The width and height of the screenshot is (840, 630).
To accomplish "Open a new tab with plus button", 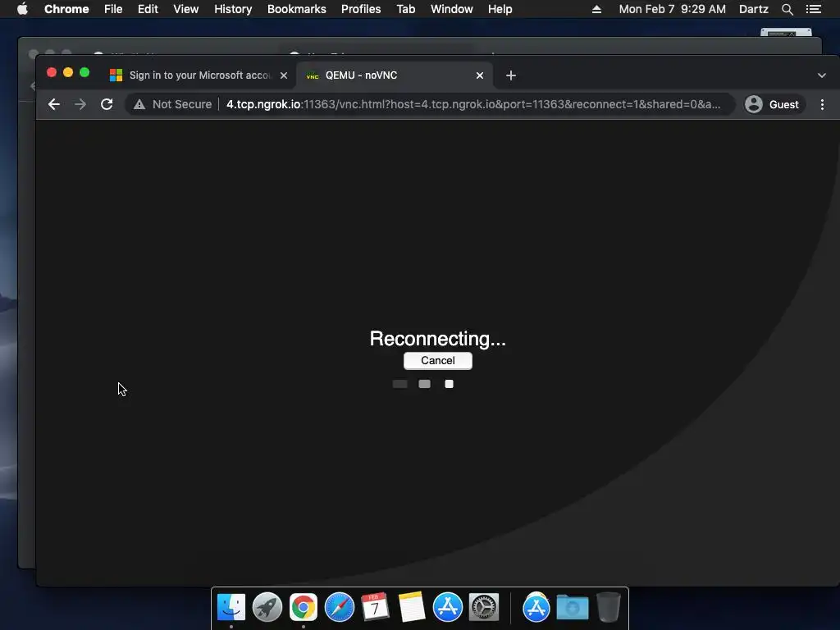I will point(511,75).
